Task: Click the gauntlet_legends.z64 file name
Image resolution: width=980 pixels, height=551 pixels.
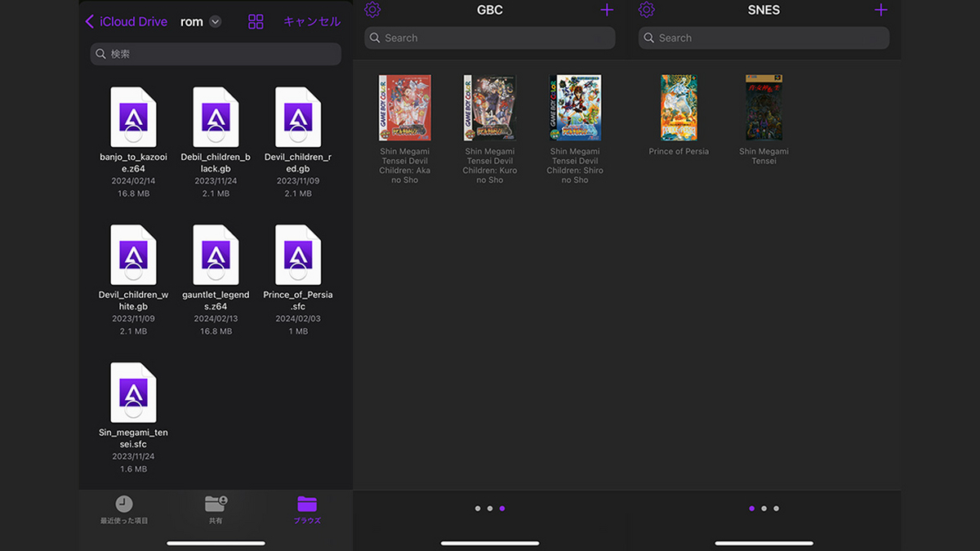Action: point(216,300)
